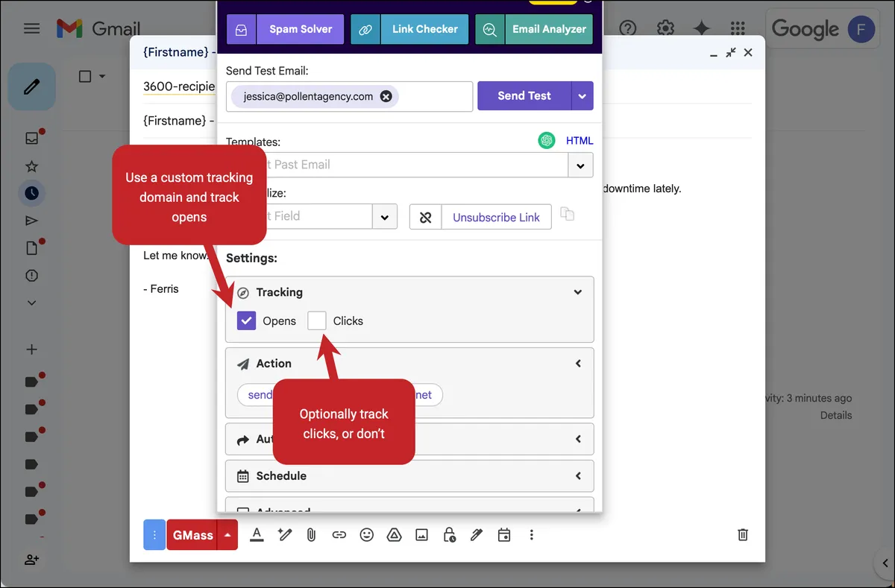Expand the Auto Follow-up section chevron
This screenshot has height=588, width=895.
577,440
